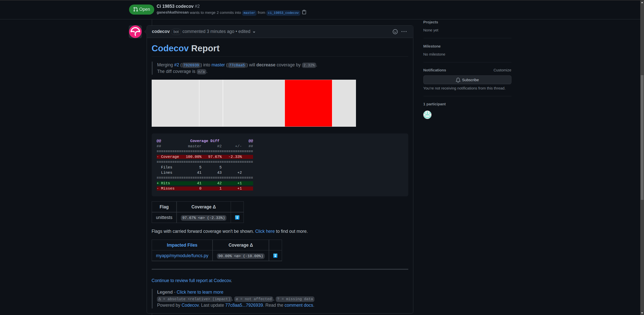Click the participant avatar thumbnail
The image size is (644, 315).
427,115
